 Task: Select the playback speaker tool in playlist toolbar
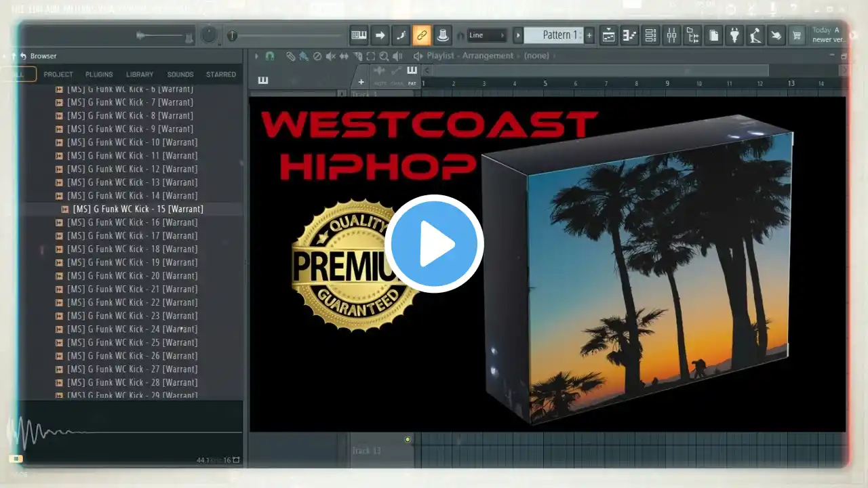pos(398,56)
